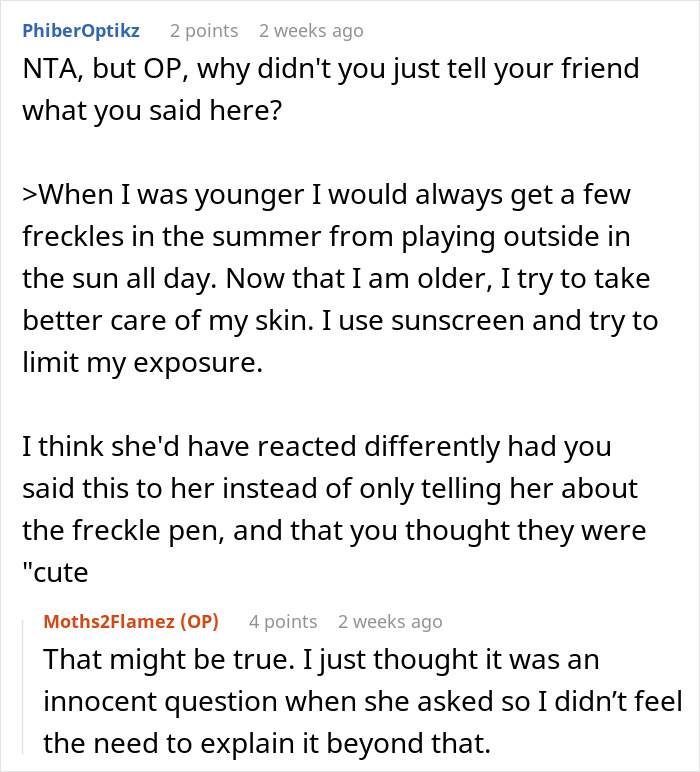Click PhiberOptikz comment's "2 weeks ago" timestamp
This screenshot has height=772, width=700.
coord(310,31)
